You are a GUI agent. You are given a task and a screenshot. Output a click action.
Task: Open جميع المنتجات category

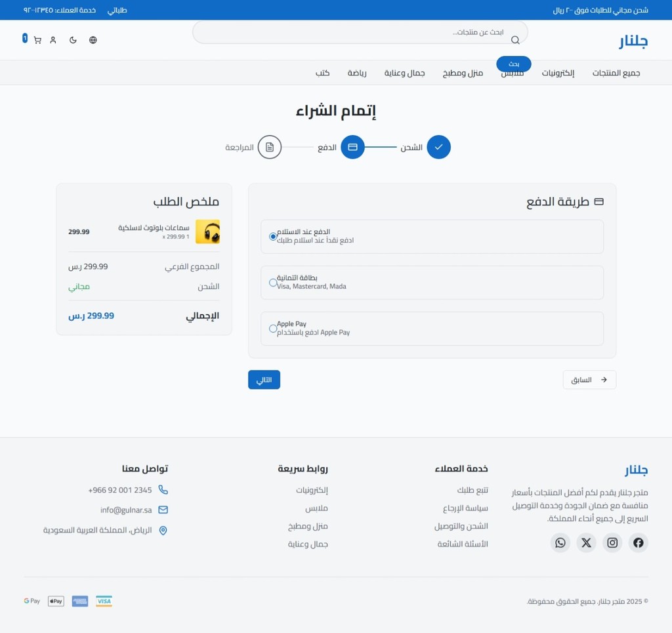click(616, 73)
